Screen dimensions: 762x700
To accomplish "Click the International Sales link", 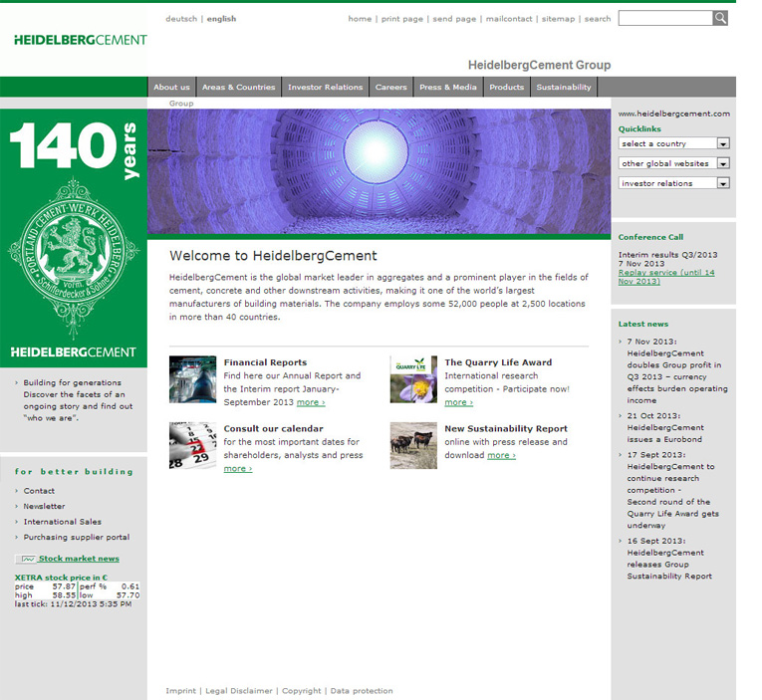I will (62, 522).
